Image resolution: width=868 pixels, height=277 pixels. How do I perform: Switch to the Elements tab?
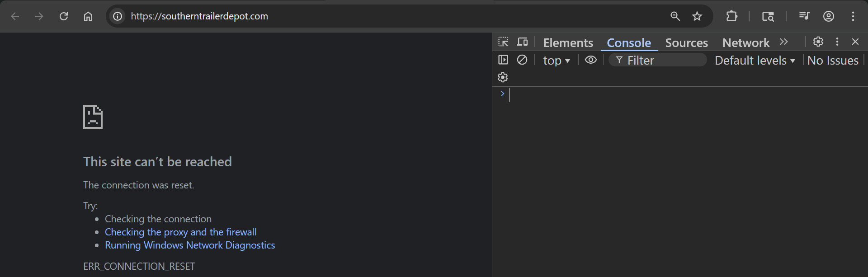pos(568,43)
